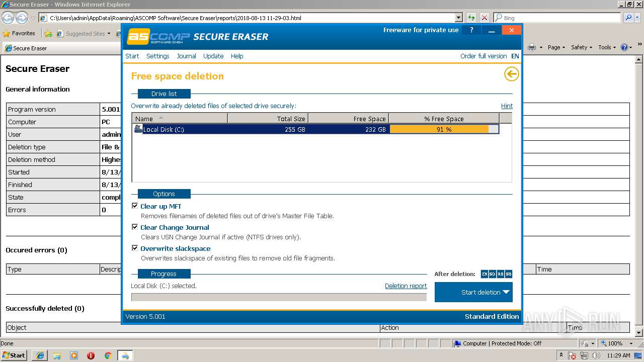Screen dimensions: 644x362
Task: Click the IE search magnifier icon
Action: [x=628, y=18]
